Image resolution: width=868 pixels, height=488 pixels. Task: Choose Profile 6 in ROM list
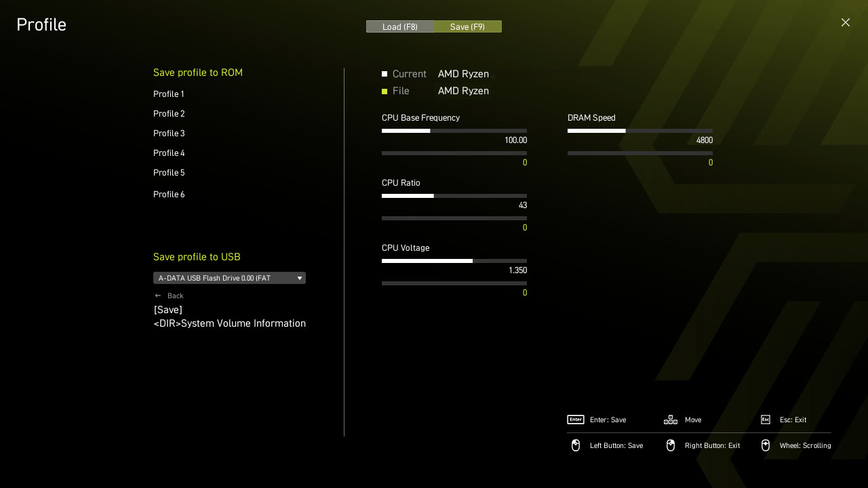click(169, 195)
